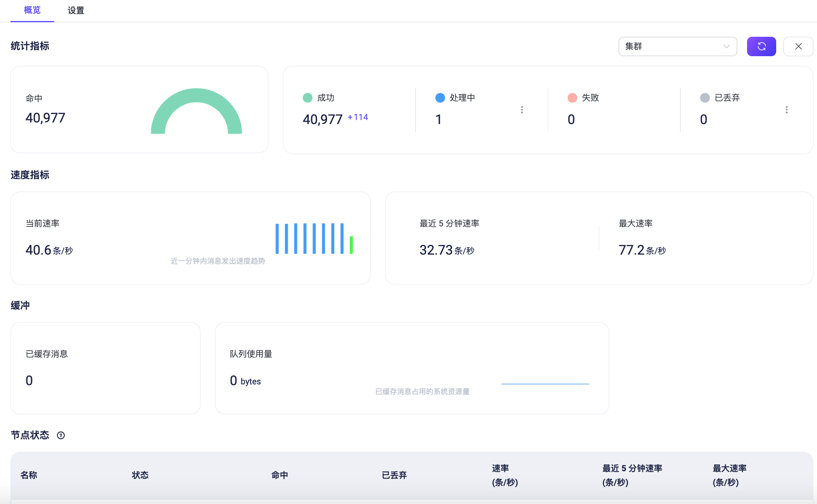Expand the 集群 dropdown chevron

coord(726,46)
